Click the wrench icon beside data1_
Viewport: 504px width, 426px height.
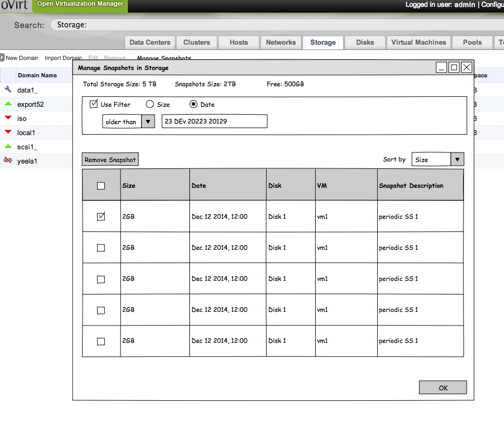[x=8, y=90]
